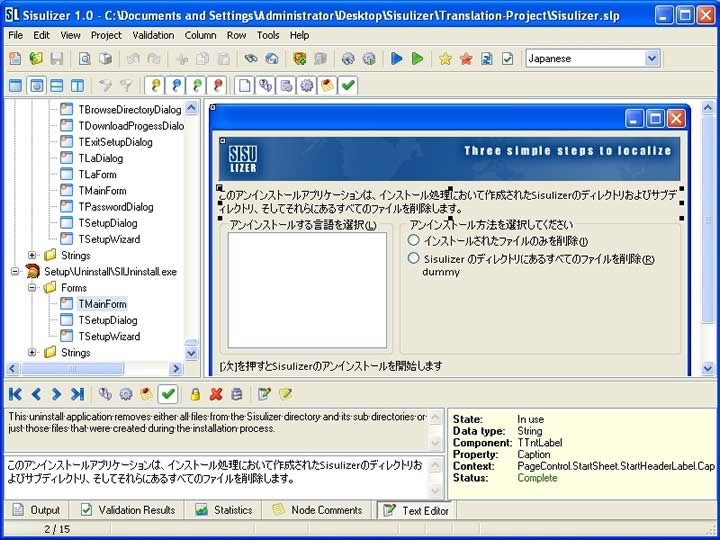This screenshot has width=720, height=540.
Task: Click the Japanese translation text box
Action: point(218,478)
